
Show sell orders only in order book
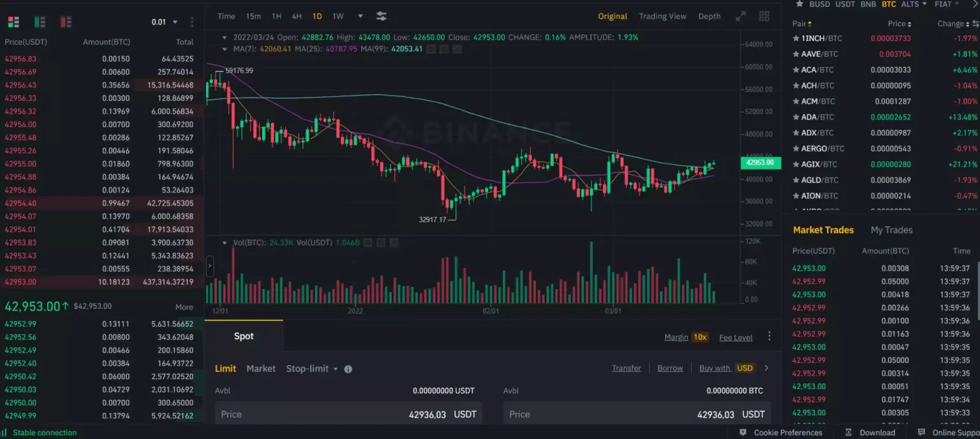[66, 22]
